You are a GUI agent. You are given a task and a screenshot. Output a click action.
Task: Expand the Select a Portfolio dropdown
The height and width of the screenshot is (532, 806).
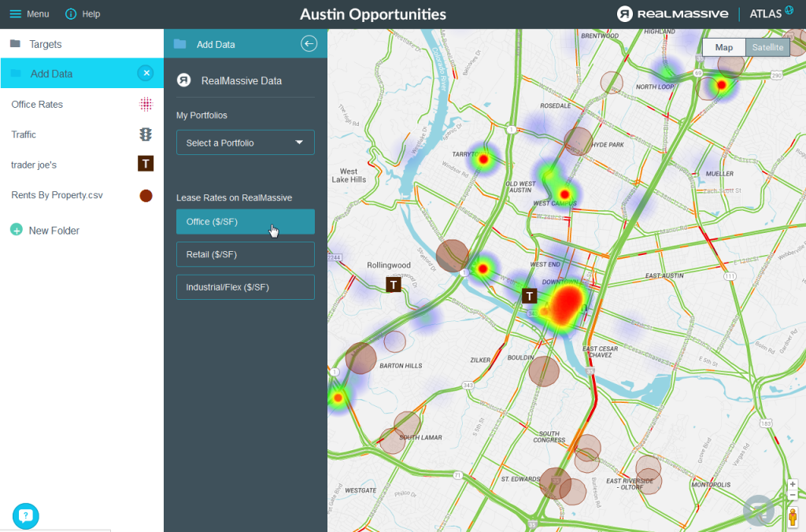tap(245, 142)
